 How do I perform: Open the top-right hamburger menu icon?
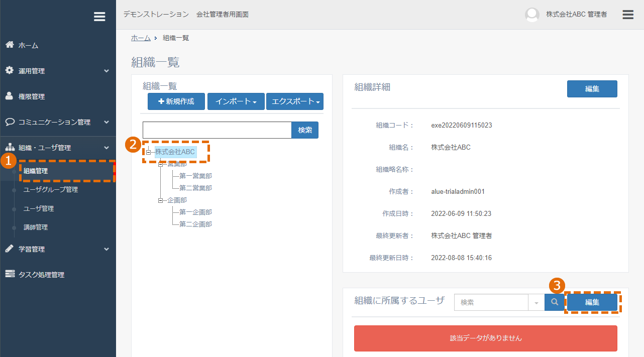[628, 15]
